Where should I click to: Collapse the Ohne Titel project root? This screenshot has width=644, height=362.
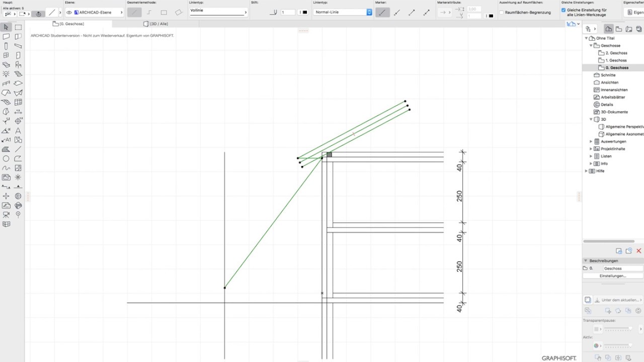click(x=586, y=38)
